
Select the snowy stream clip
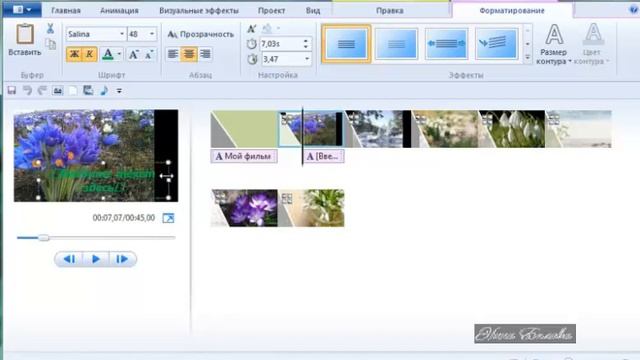coord(378,129)
